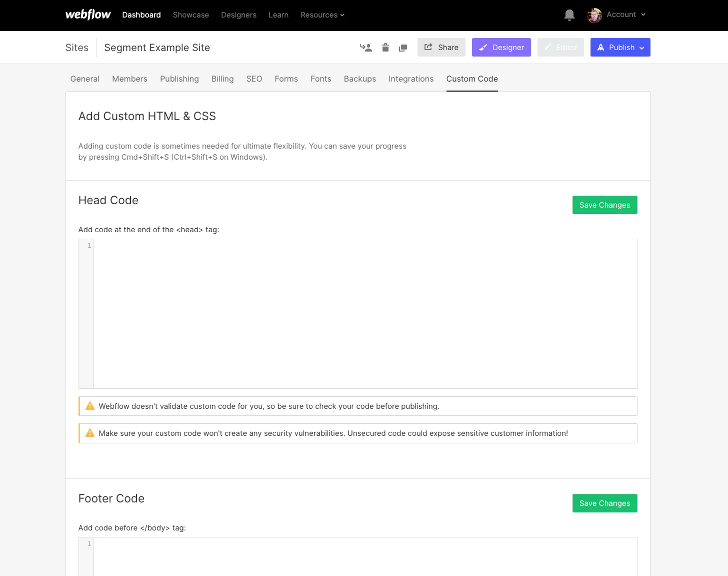This screenshot has height=576, width=728.
Task: Click the delete site trash icon
Action: pos(385,48)
